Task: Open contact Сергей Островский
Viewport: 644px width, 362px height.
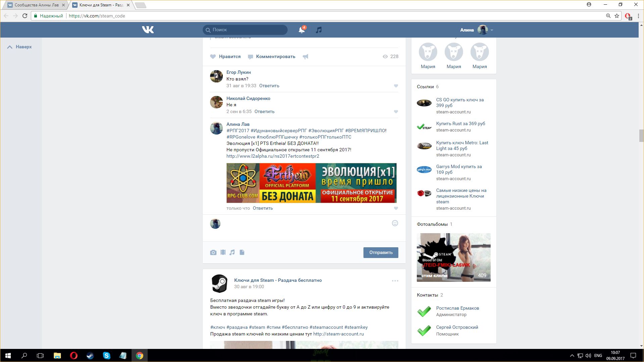Action: (457, 327)
